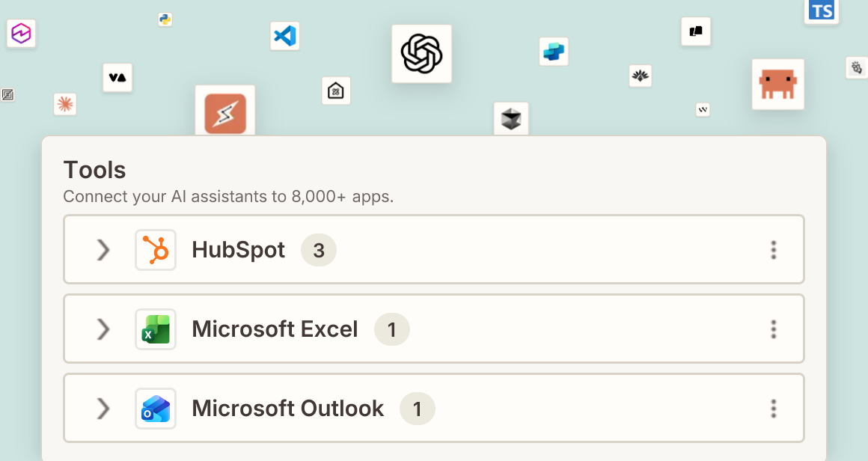This screenshot has height=461, width=868.
Task: Click the HubSpot tool count badge 3
Action: click(318, 250)
